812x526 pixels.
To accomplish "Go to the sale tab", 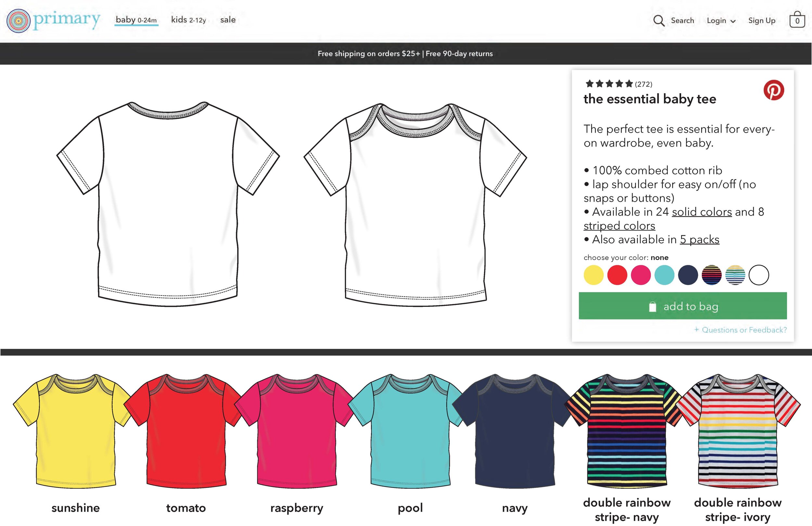I will pyautogui.click(x=228, y=20).
